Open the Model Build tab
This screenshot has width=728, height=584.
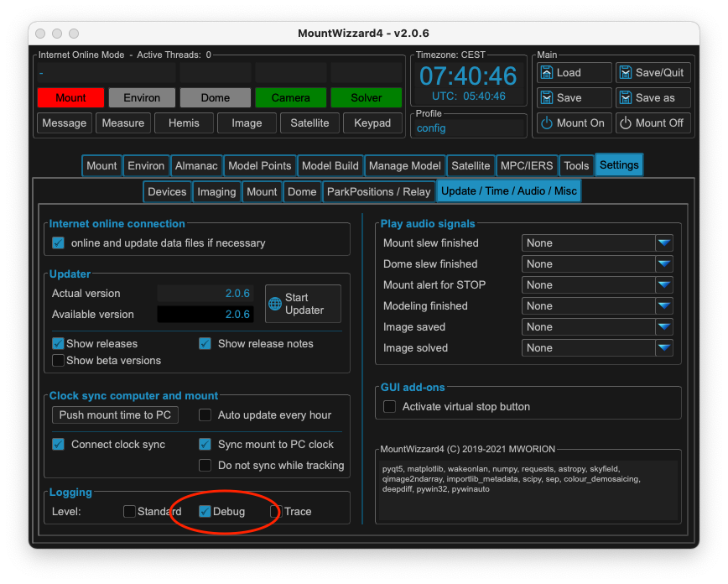tap(330, 166)
